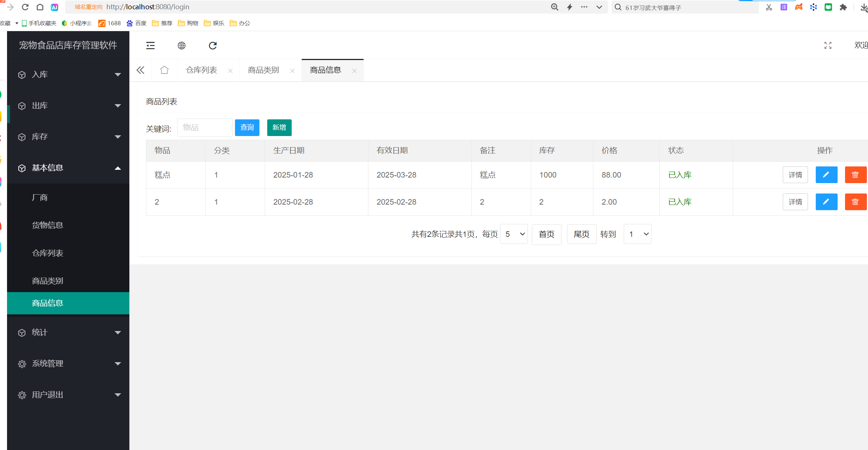Viewport: 868px width, 450px height.
Task: Switch to the 仓库列表 tab
Action: 202,70
